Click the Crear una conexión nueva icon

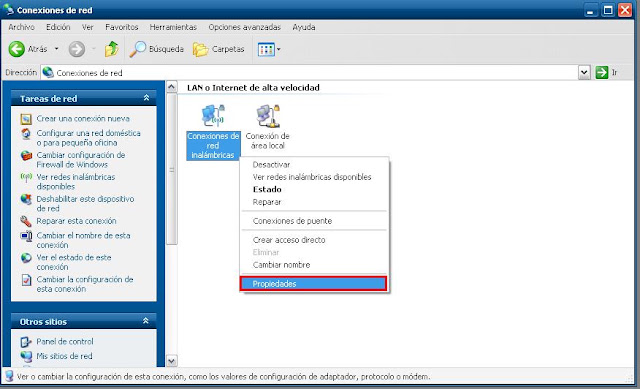[26, 119]
